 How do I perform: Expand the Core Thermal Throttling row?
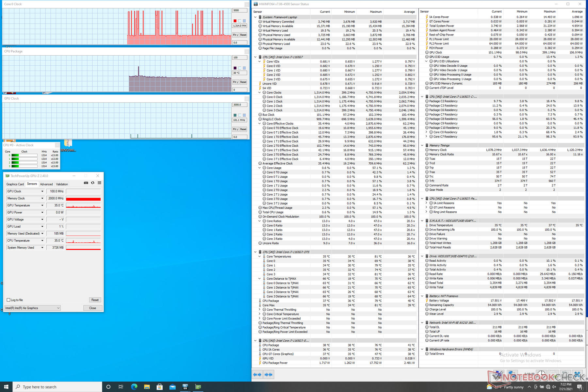[x=260, y=310]
